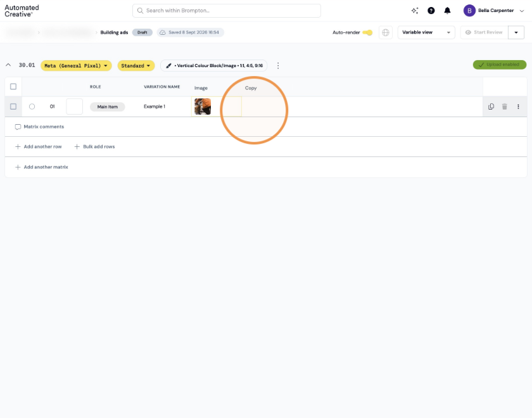Toggle the Auto-render switch
Image resolution: width=532 pixels, height=418 pixels.
click(x=367, y=32)
